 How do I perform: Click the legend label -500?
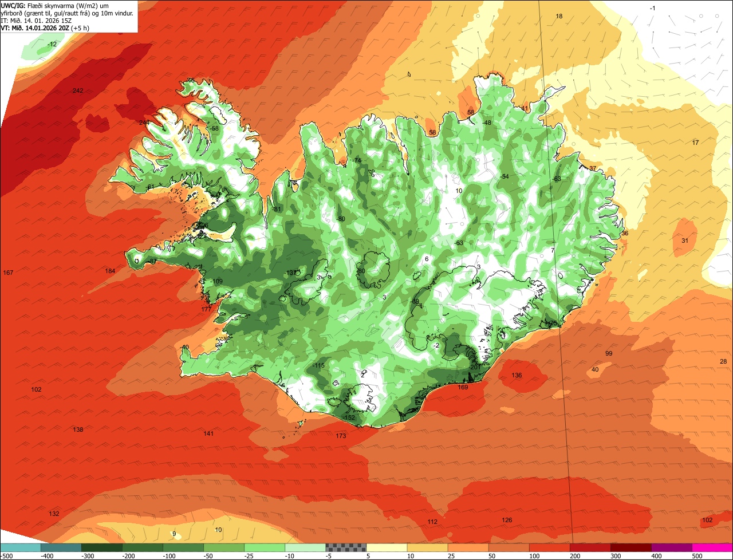point(6,555)
